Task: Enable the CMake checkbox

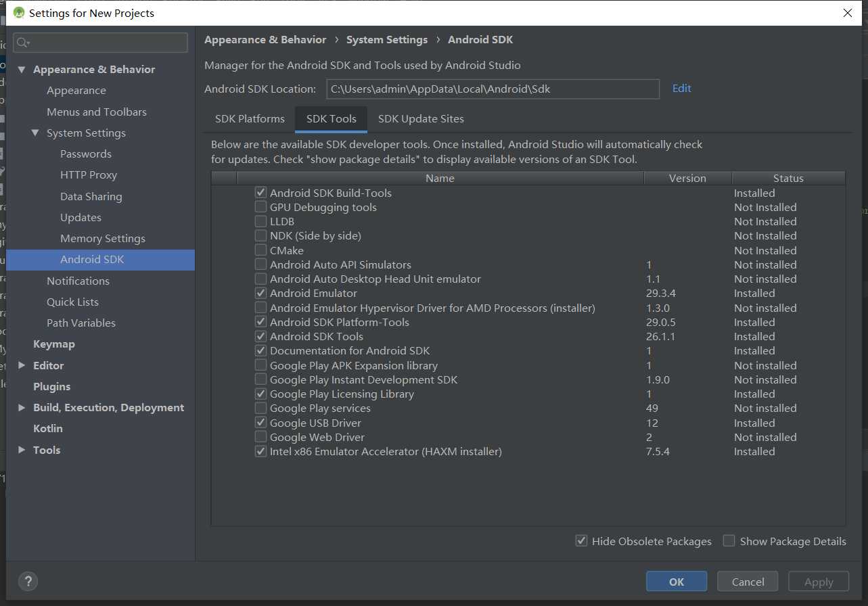Action: 260,250
